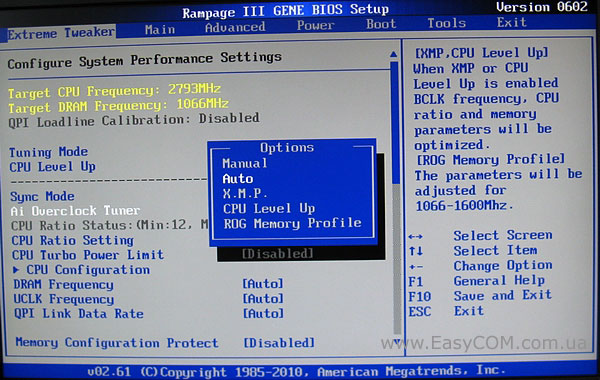Viewport: 600px width, 380px height.
Task: Pick X.M.P. from the Options list
Action: (x=245, y=194)
